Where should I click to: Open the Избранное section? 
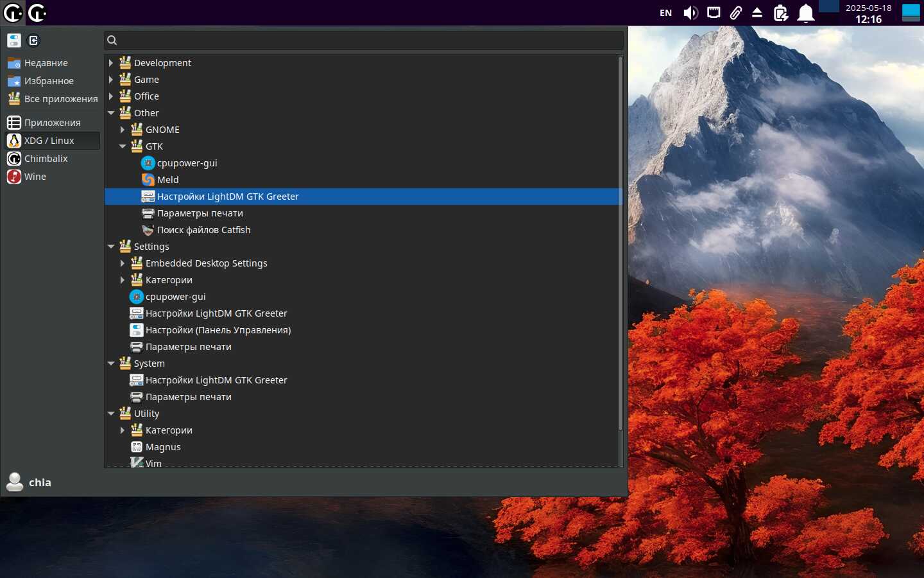coord(51,81)
